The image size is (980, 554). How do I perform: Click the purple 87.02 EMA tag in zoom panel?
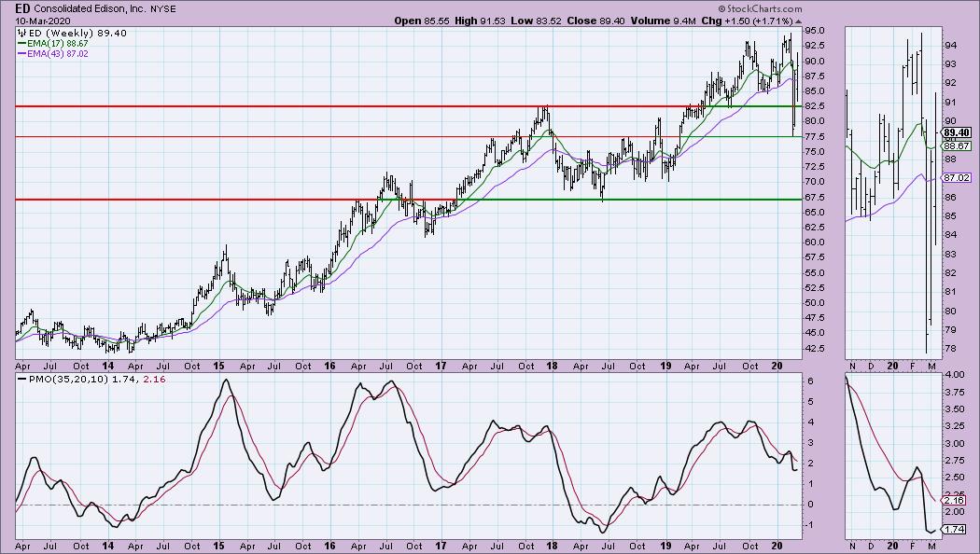tap(957, 178)
